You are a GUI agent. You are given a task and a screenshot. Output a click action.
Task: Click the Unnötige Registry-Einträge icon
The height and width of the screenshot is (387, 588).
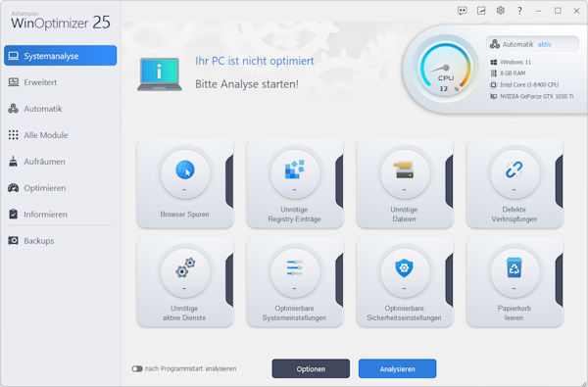click(294, 169)
